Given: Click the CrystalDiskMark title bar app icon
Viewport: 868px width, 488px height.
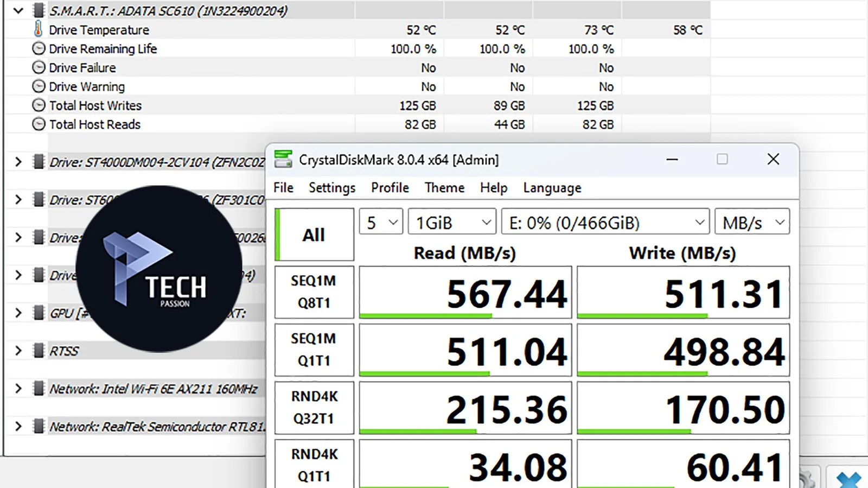Looking at the screenshot, I should [283, 159].
